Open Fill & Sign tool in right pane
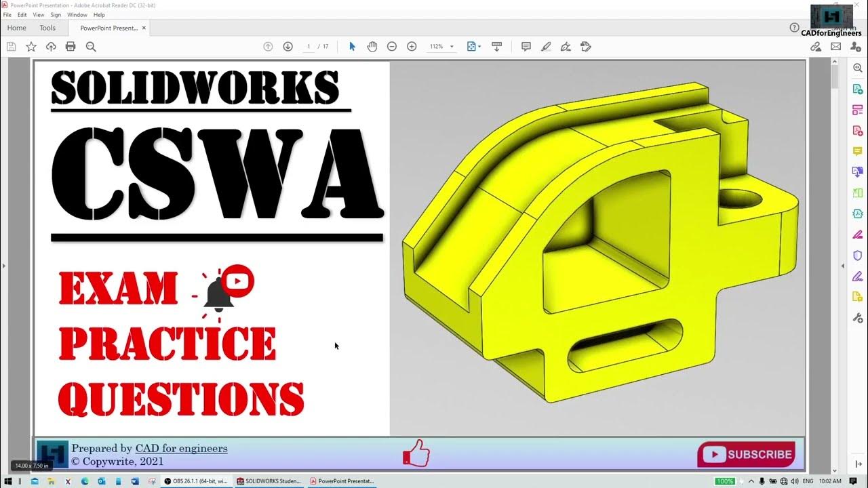This screenshot has height=488, width=868. point(857,276)
